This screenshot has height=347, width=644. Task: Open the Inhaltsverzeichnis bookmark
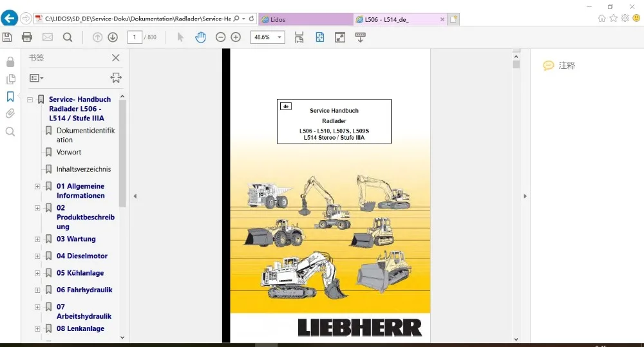83,169
